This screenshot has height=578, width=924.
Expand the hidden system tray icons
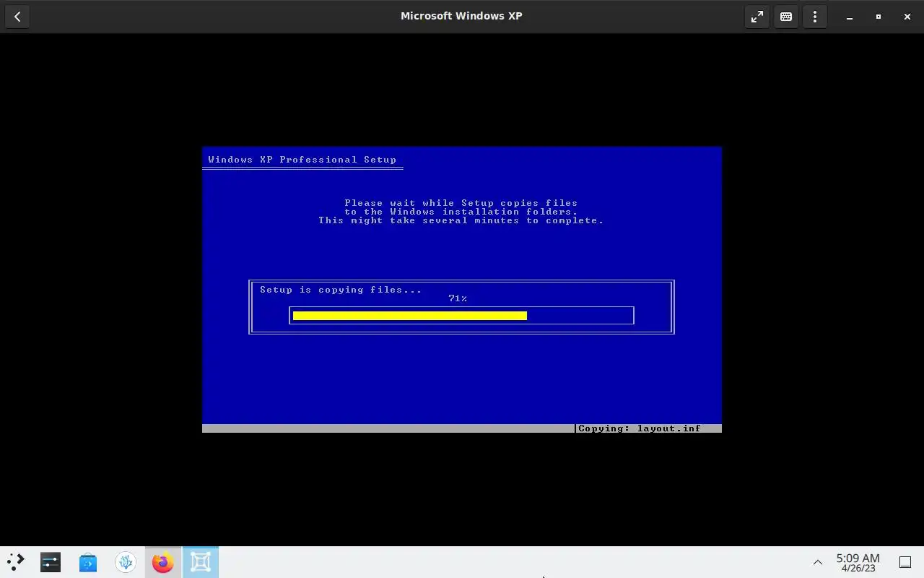coord(818,562)
